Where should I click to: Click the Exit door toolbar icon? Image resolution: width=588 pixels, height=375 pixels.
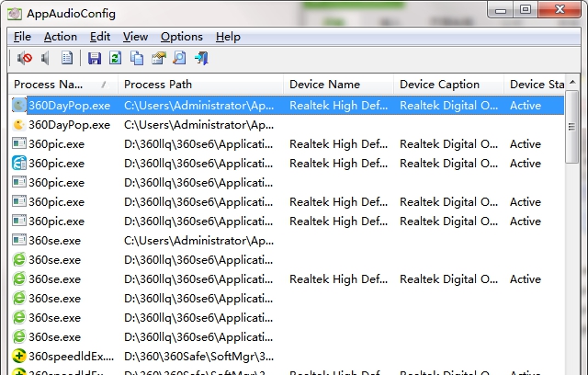pyautogui.click(x=201, y=59)
